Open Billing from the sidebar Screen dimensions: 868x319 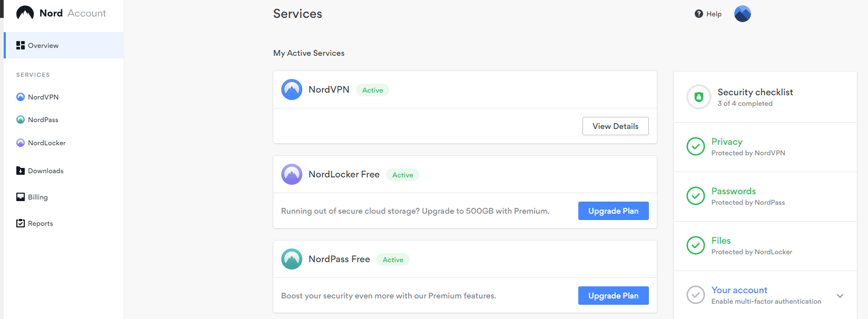[x=37, y=197]
